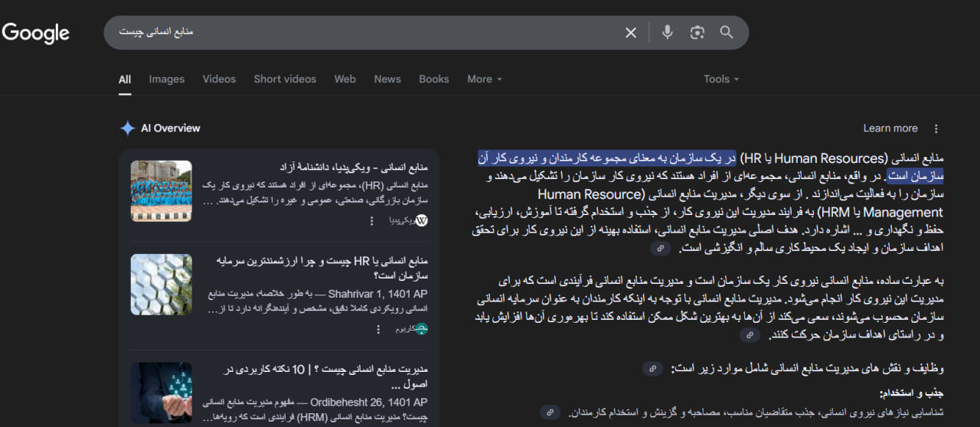The height and width of the screenshot is (427, 980).
Task: Open three-dot menu beside Learn more
Action: pyautogui.click(x=936, y=129)
